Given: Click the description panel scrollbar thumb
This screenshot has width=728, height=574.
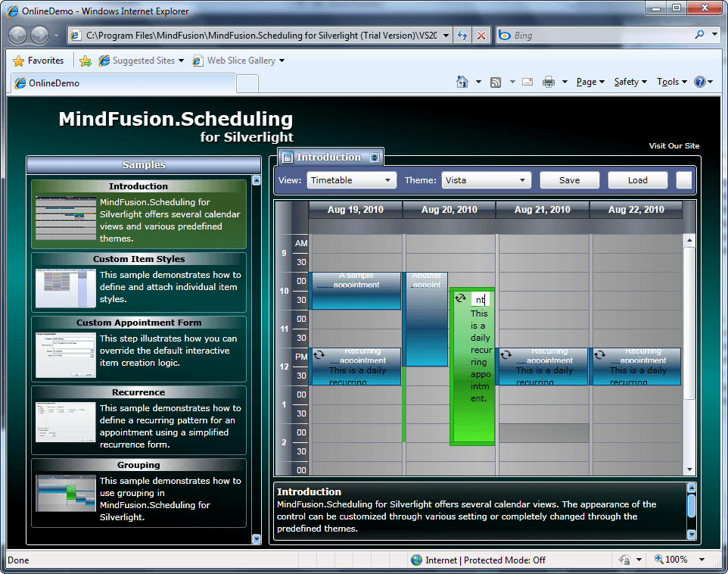Looking at the screenshot, I should (692, 506).
